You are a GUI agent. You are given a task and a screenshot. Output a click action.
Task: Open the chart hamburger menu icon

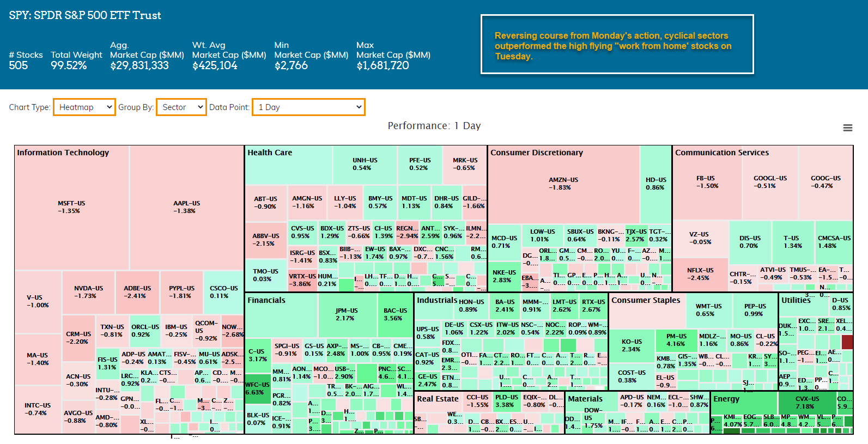click(847, 127)
